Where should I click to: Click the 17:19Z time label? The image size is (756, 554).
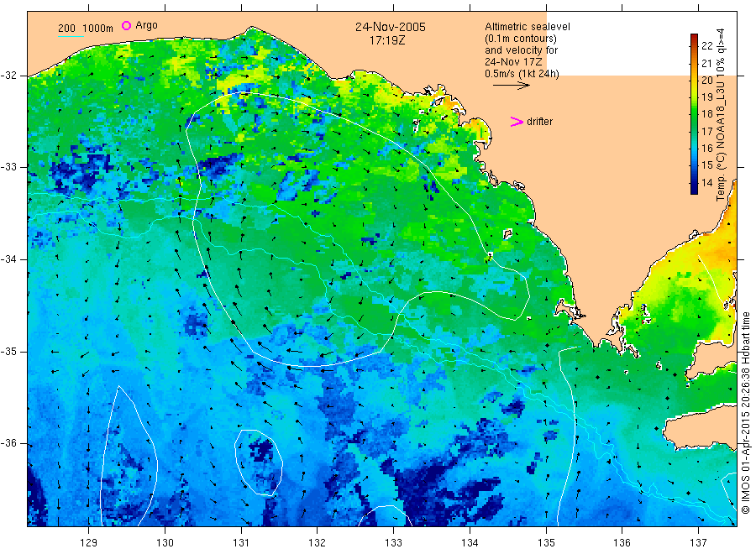click(387, 41)
